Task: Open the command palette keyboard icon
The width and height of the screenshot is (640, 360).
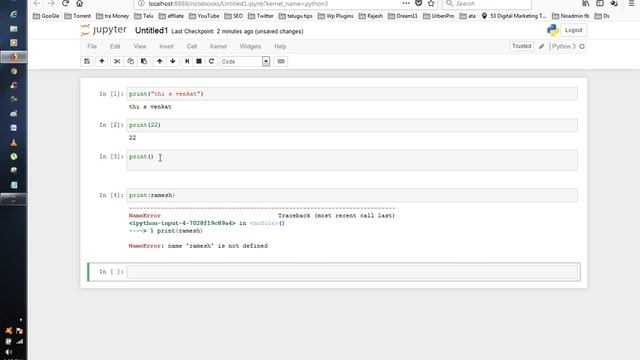Action: [281, 61]
